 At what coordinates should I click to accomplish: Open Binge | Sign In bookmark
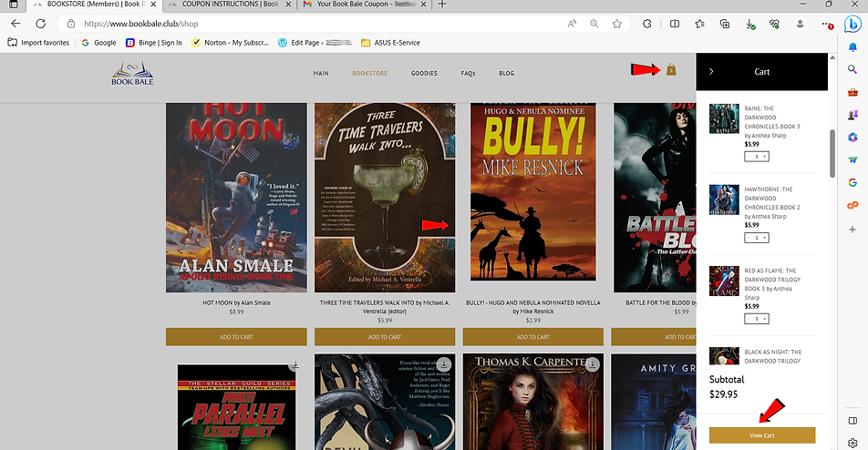[x=154, y=43]
